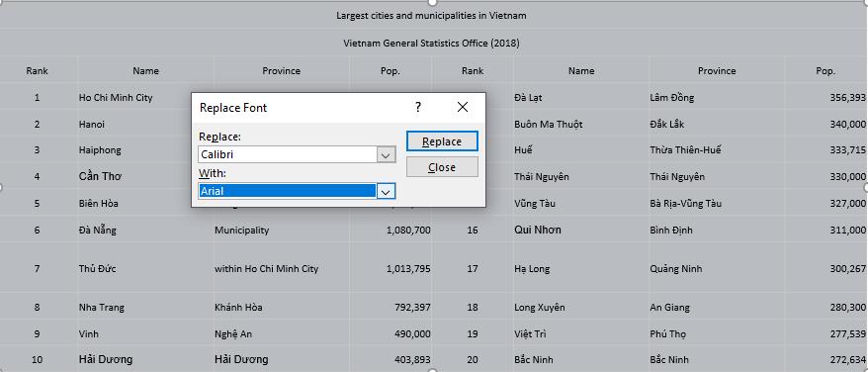The height and width of the screenshot is (372, 868).
Task: Open the Replace font dropdown arrow
Action: tap(386, 154)
